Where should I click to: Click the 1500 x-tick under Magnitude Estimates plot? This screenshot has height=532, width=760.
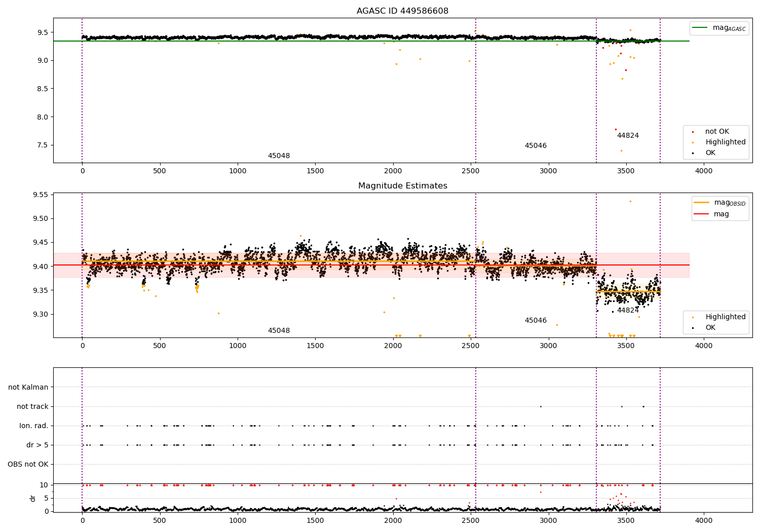[315, 346]
